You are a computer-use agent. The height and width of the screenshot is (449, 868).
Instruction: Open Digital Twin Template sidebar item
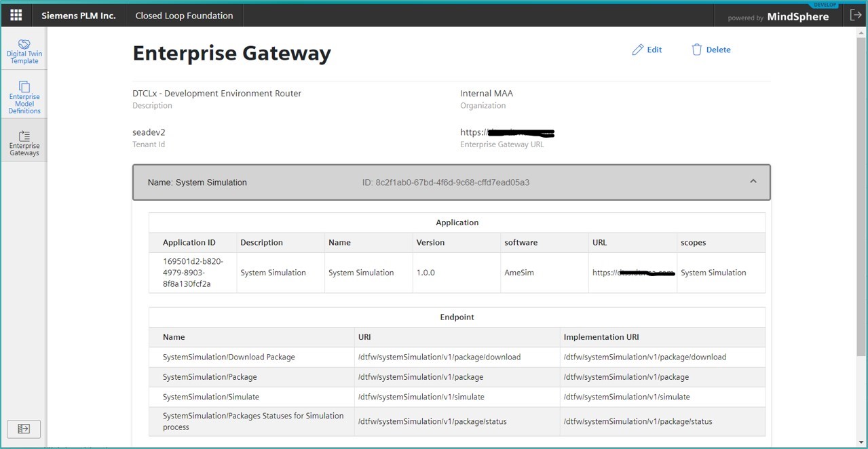[x=24, y=51]
